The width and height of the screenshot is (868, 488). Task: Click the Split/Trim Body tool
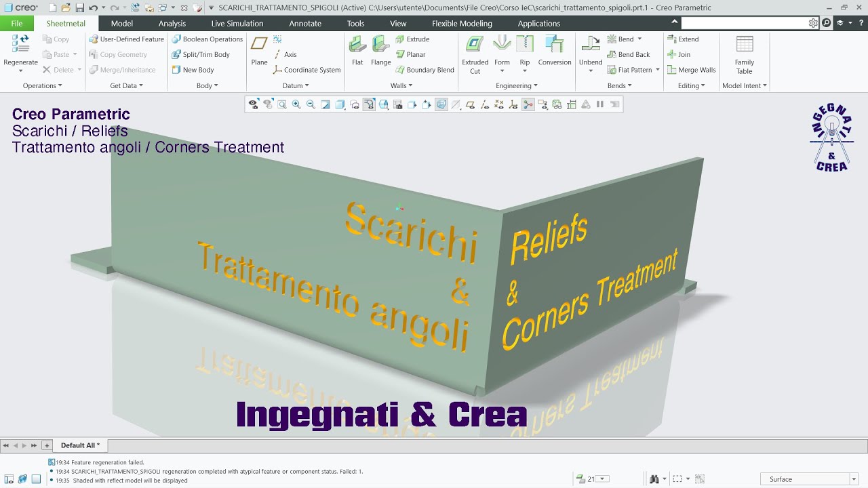(x=201, y=54)
